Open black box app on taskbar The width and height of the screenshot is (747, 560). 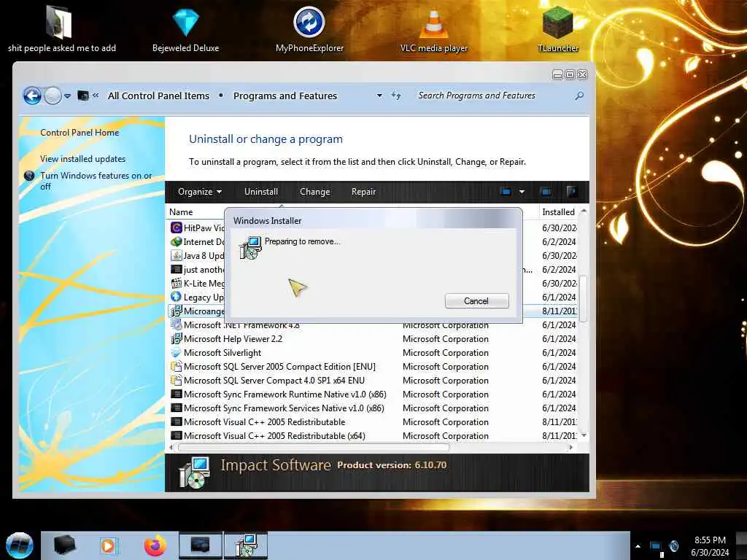(64, 545)
